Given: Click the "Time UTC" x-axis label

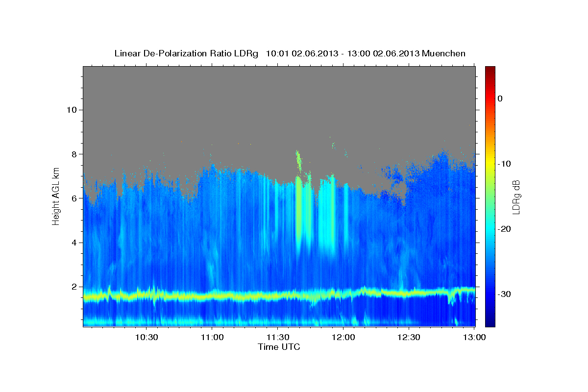Looking at the screenshot, I should pyautogui.click(x=279, y=347).
